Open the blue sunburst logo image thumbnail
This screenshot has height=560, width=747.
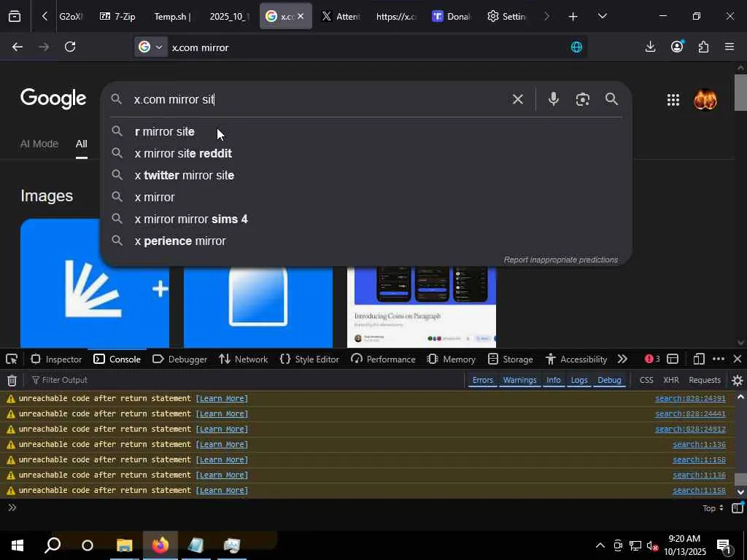click(95, 284)
